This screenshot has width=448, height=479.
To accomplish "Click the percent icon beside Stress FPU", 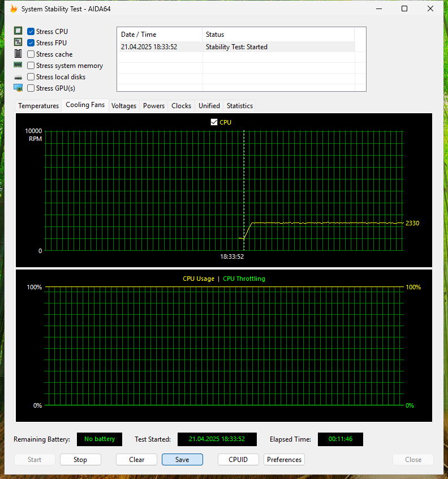I will point(18,42).
